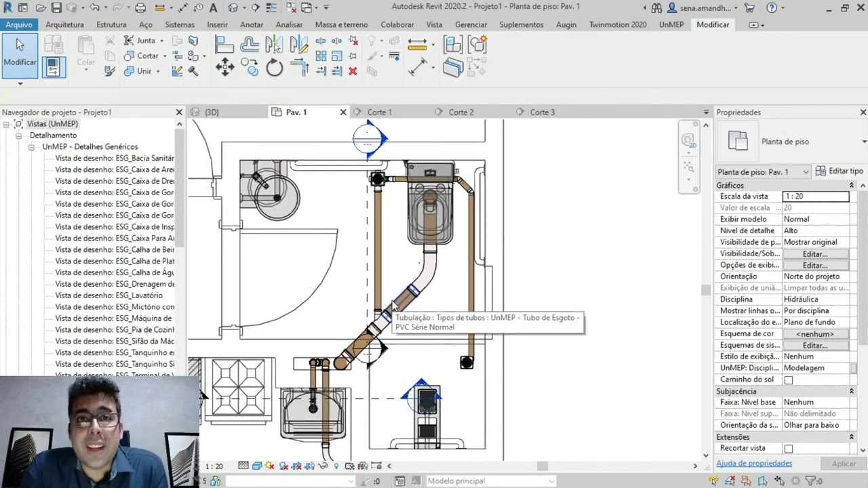868x488 pixels.
Task: Click the Demolish hammer icon
Action: [x=193, y=70]
